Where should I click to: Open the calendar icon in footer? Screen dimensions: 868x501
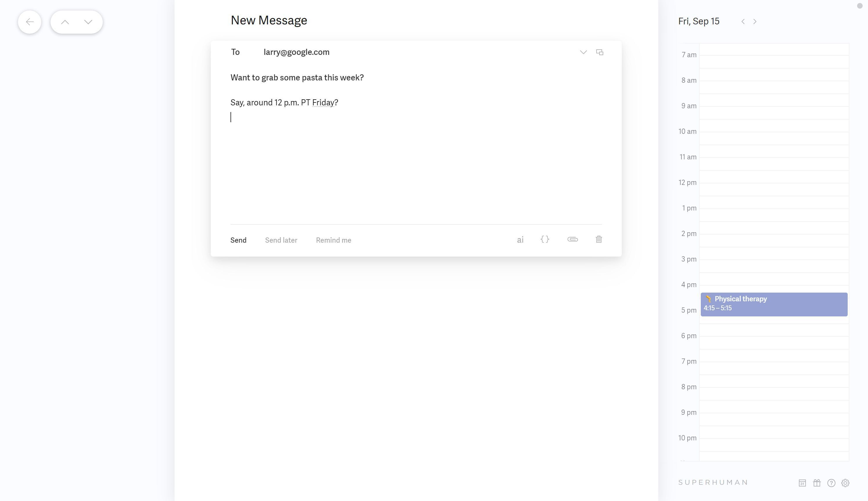tap(802, 483)
